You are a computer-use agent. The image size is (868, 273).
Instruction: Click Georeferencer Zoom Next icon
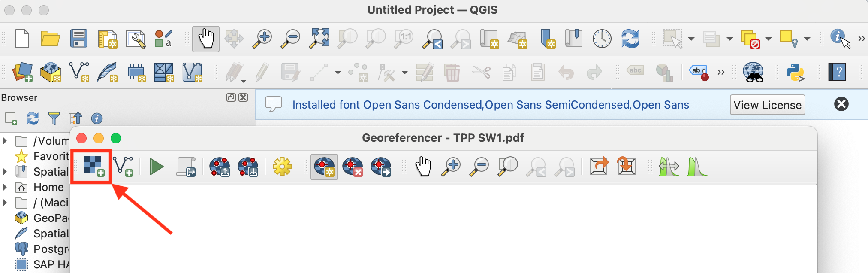pyautogui.click(x=565, y=167)
